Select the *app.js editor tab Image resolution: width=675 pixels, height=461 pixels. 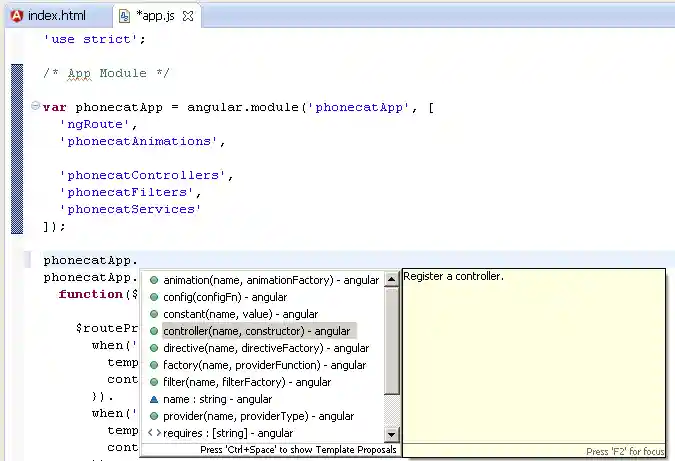tap(155, 16)
